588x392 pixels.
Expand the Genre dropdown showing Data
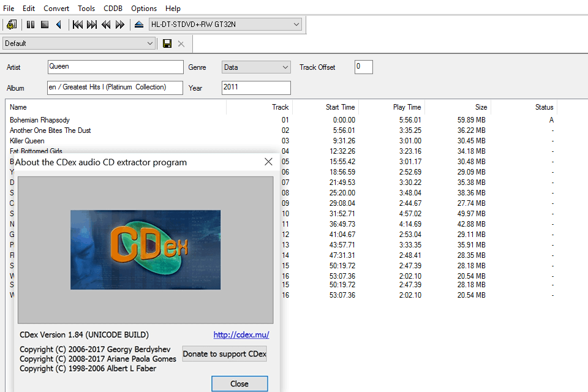click(x=285, y=67)
